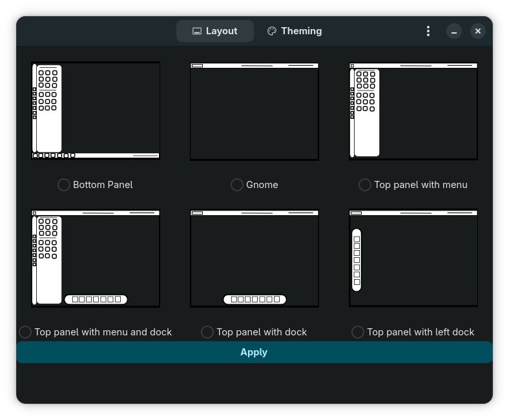
Task: Choose Top panel with menu radio option
Action: (x=365, y=185)
